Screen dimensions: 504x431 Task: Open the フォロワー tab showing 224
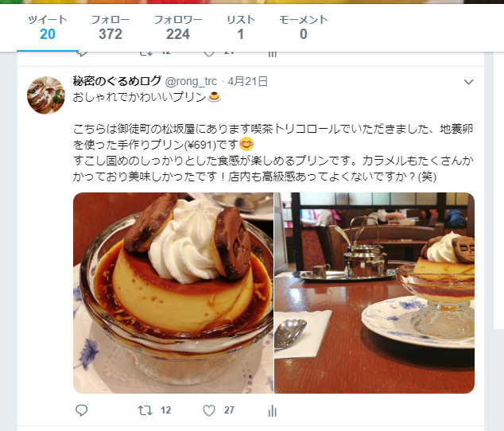178,28
